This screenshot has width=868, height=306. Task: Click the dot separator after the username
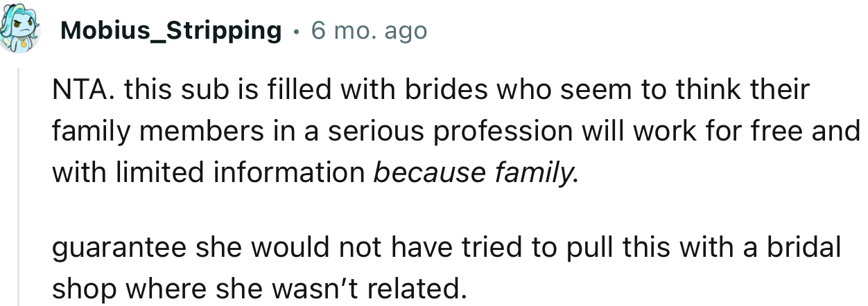click(297, 32)
